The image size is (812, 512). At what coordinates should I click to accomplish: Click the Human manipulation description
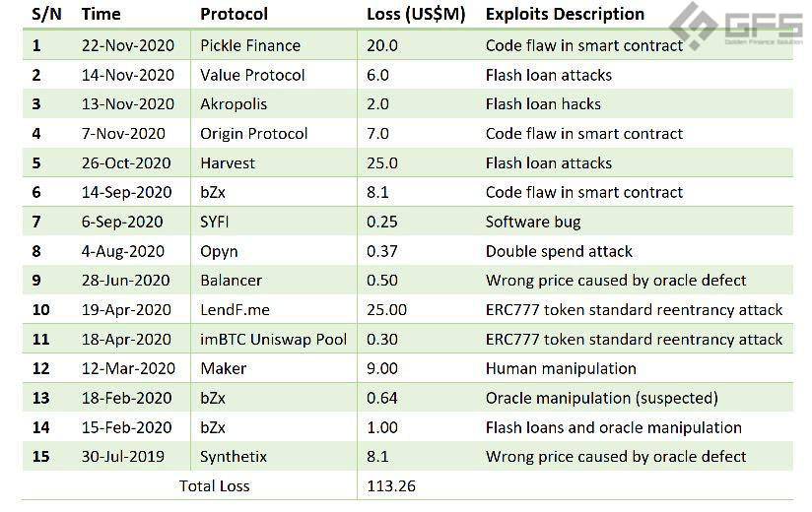click(x=561, y=368)
